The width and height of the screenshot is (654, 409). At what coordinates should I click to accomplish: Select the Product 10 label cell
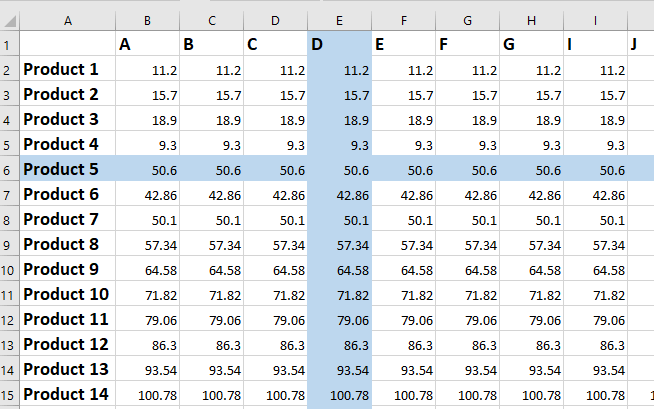pyautogui.click(x=67, y=294)
